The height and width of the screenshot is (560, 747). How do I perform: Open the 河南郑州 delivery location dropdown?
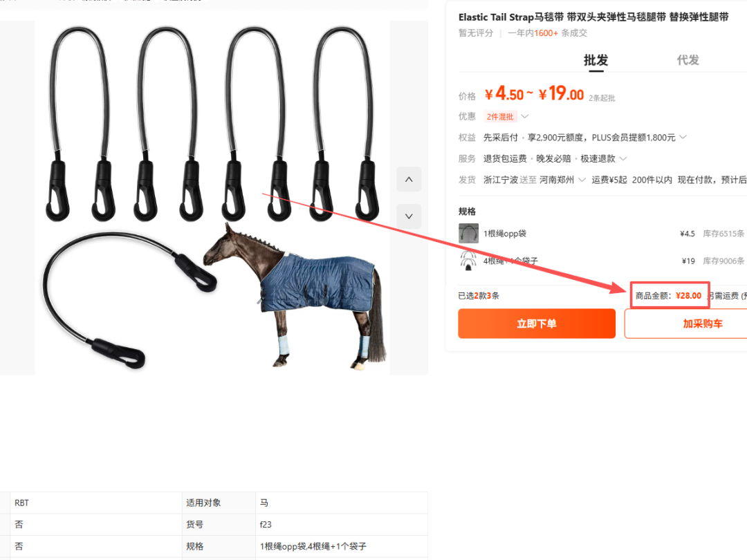[x=562, y=180]
